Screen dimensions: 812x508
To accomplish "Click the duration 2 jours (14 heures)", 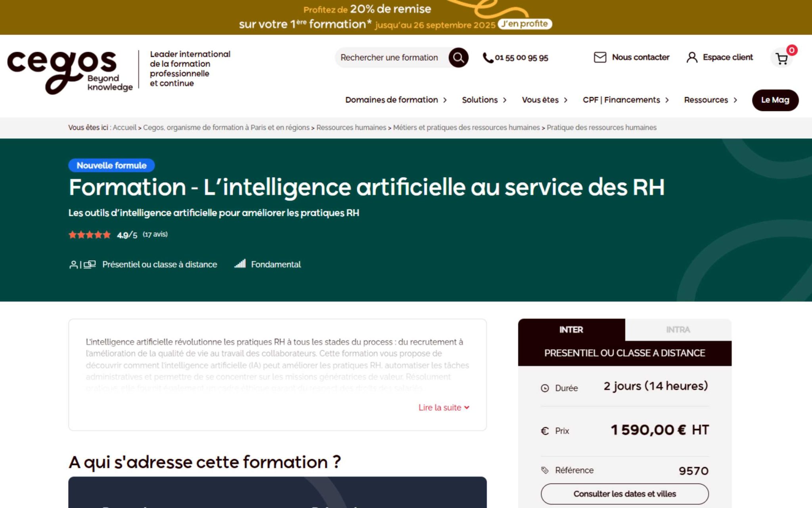I will coord(656,386).
